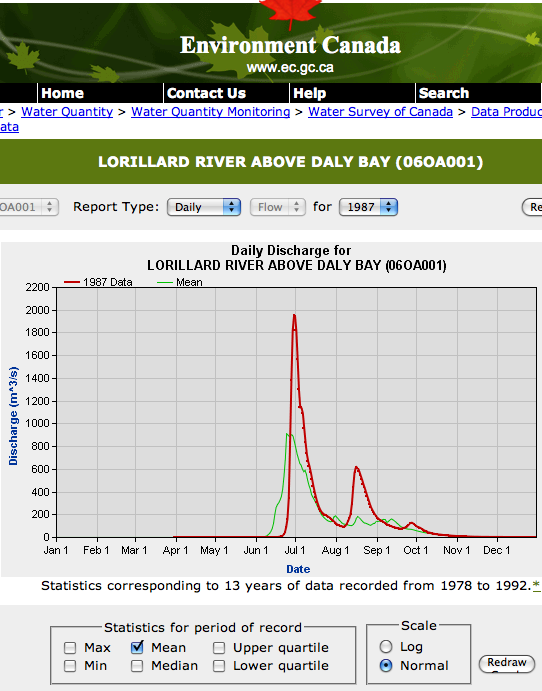Follow the Data Products breadcrumb link
The height and width of the screenshot is (691, 542).
506,111
